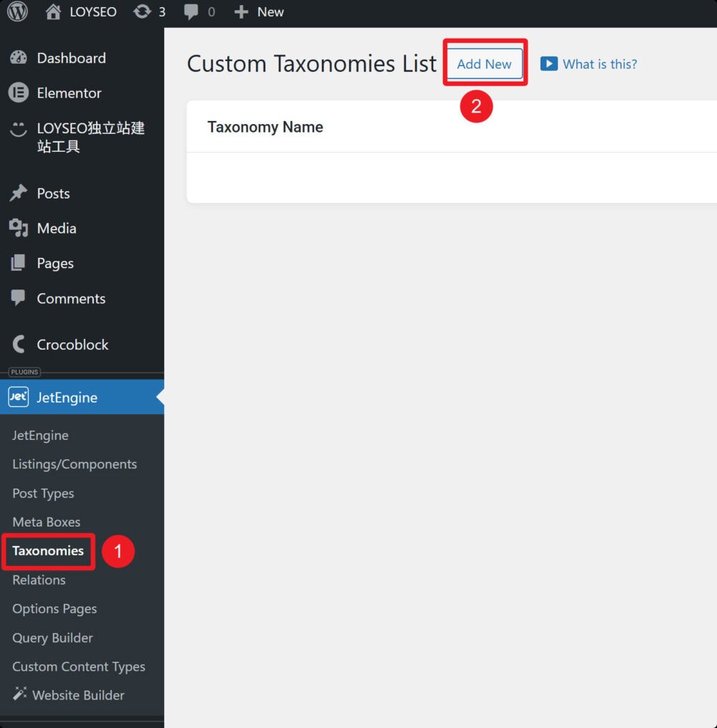Open Listings/Components submenu

75,464
